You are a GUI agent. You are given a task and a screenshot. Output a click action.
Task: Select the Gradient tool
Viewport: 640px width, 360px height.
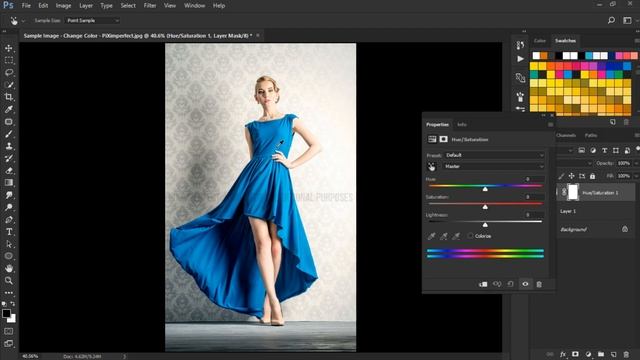click(9, 183)
